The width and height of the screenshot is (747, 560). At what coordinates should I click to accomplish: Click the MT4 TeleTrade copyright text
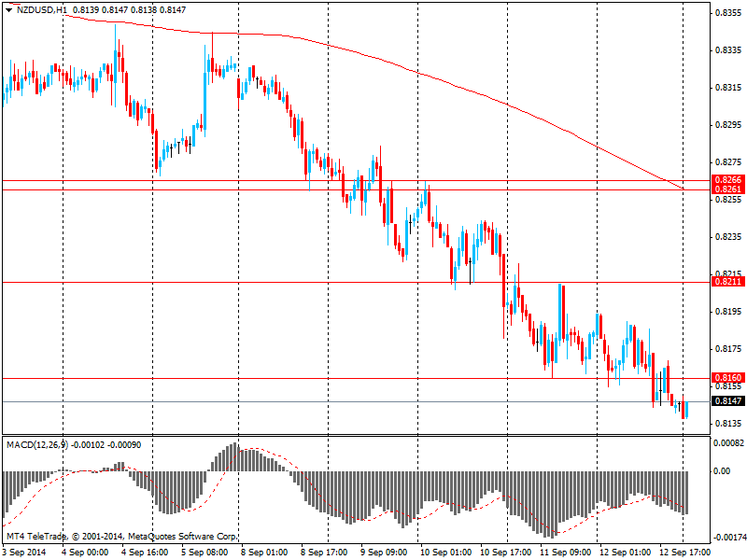(x=121, y=538)
